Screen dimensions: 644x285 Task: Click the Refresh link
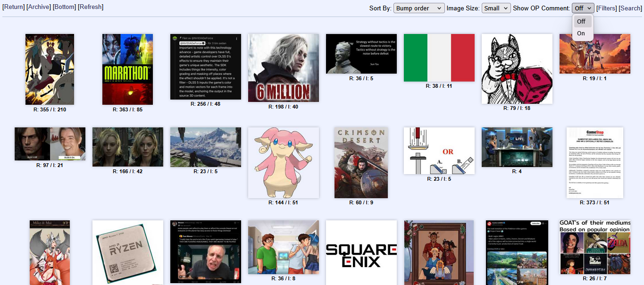[91, 7]
